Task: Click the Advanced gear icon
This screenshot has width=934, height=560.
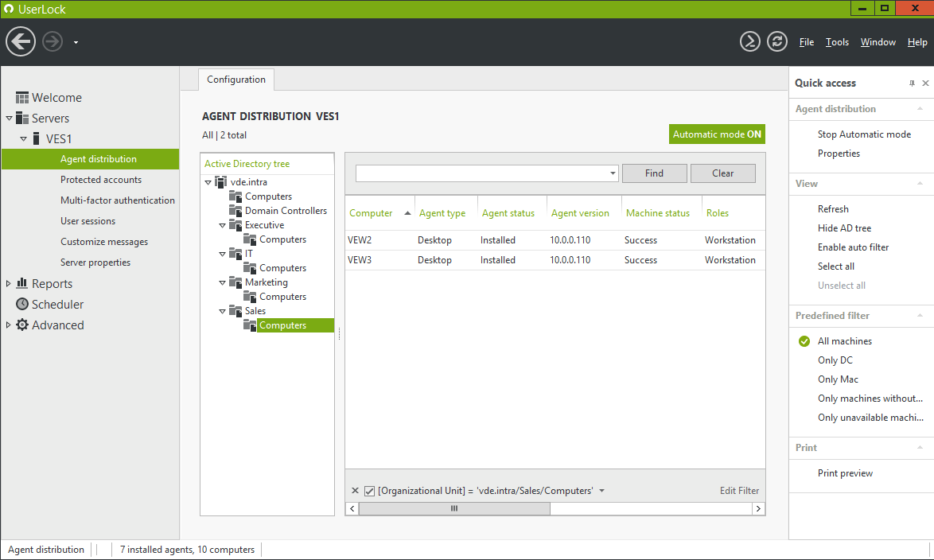Action: pos(22,325)
